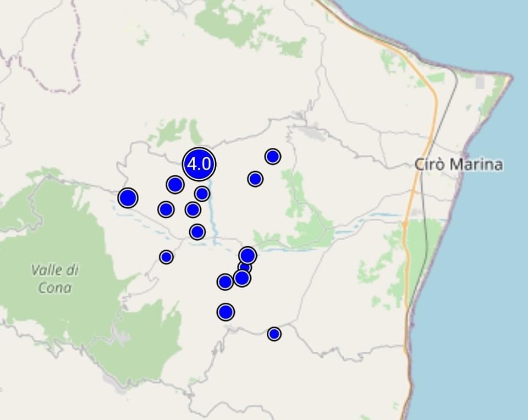Click the Cirò Marina town label
The height and width of the screenshot is (420, 528).
(458, 164)
